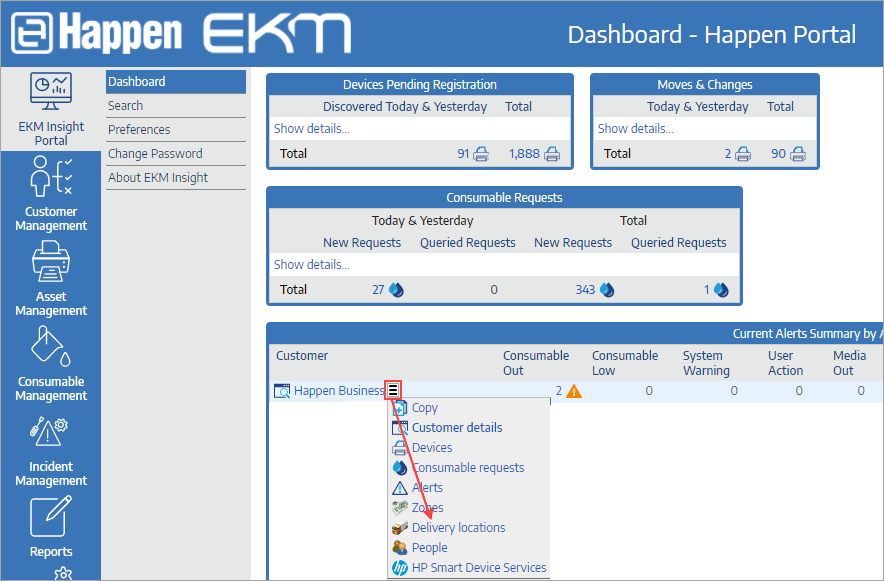Open Asset Management printer icon
Screen dimensions: 884x581
[x=51, y=261]
